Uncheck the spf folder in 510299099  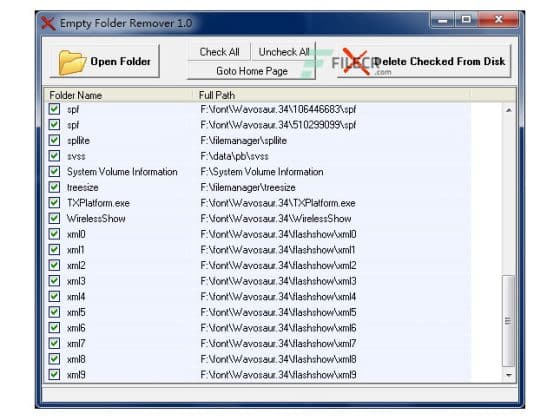click(54, 125)
